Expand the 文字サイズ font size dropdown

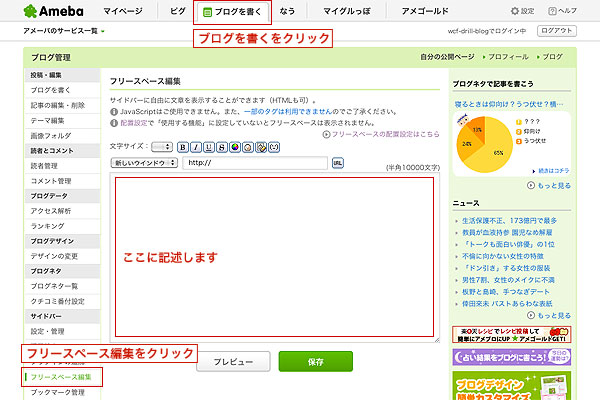click(x=161, y=147)
